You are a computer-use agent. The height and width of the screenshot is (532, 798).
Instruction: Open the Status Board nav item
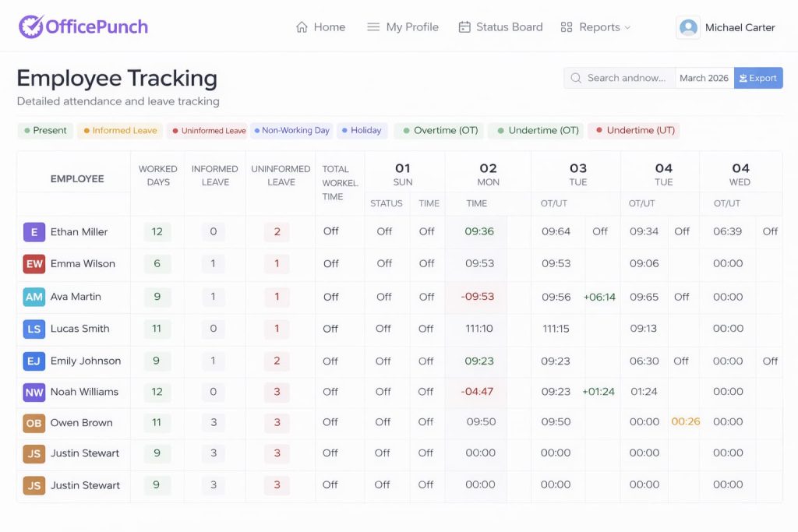(x=509, y=27)
